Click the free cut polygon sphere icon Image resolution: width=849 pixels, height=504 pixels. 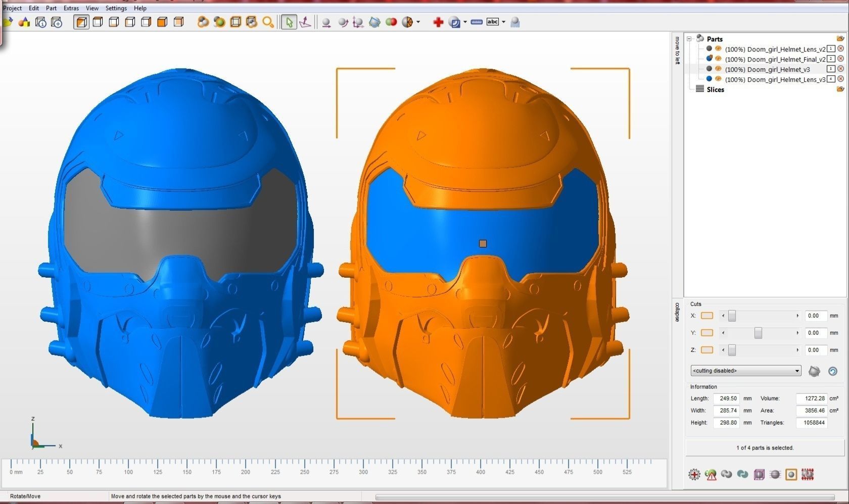click(814, 371)
